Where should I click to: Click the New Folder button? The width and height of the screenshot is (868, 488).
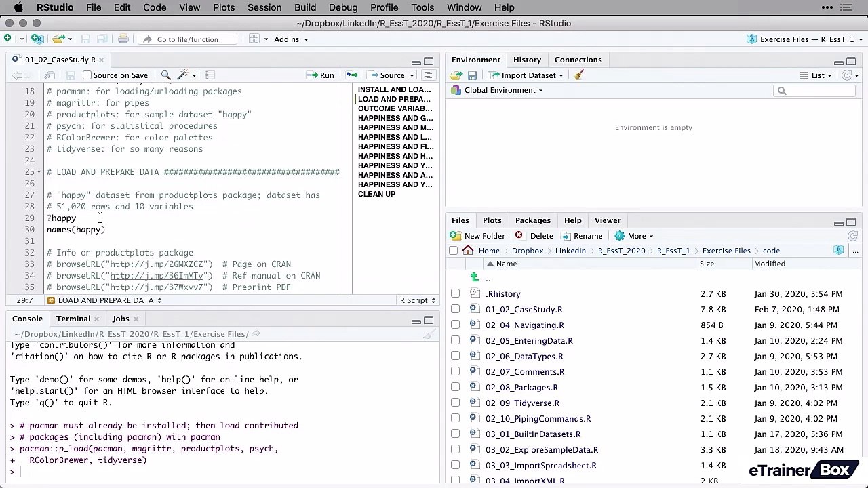click(477, 236)
